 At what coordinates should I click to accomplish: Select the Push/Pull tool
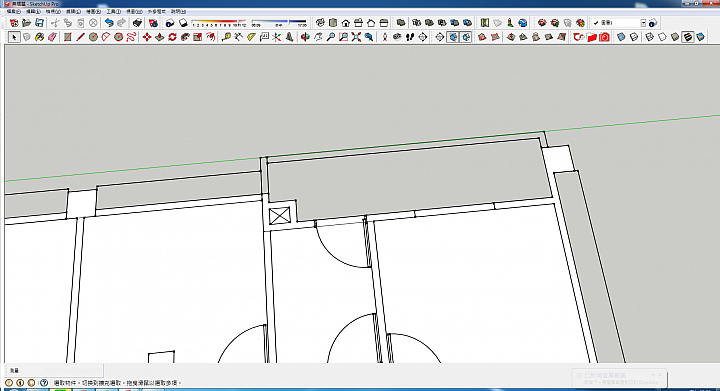pyautogui.click(x=159, y=37)
